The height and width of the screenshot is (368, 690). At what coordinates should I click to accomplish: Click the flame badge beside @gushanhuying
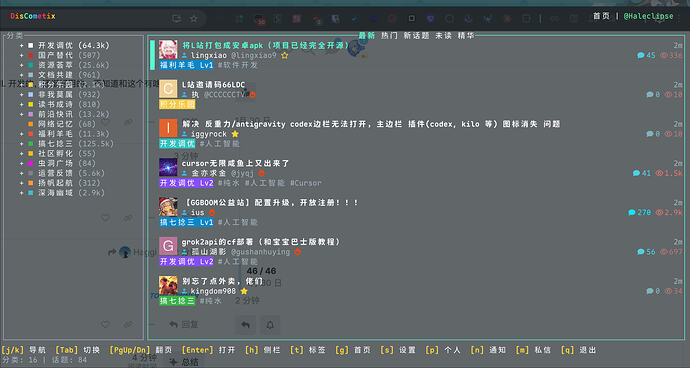tap(297, 252)
